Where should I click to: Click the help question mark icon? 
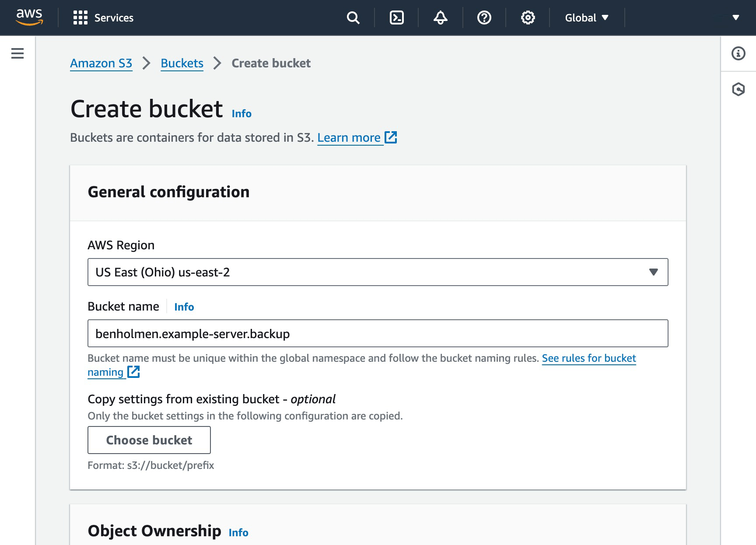coord(483,17)
